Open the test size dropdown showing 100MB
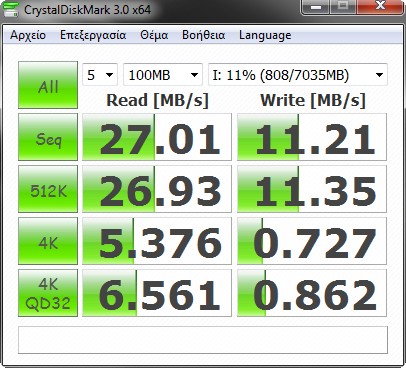The image size is (406, 368). point(163,75)
